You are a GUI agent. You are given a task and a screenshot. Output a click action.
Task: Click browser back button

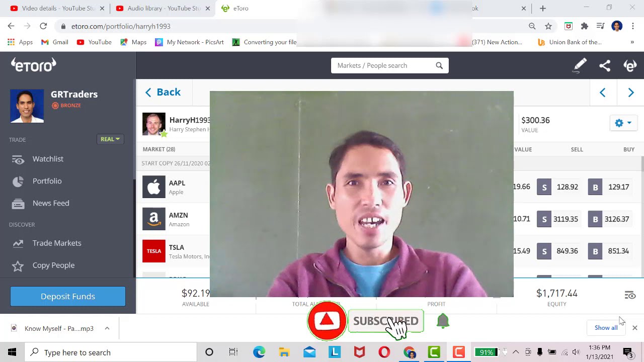pyautogui.click(x=11, y=26)
